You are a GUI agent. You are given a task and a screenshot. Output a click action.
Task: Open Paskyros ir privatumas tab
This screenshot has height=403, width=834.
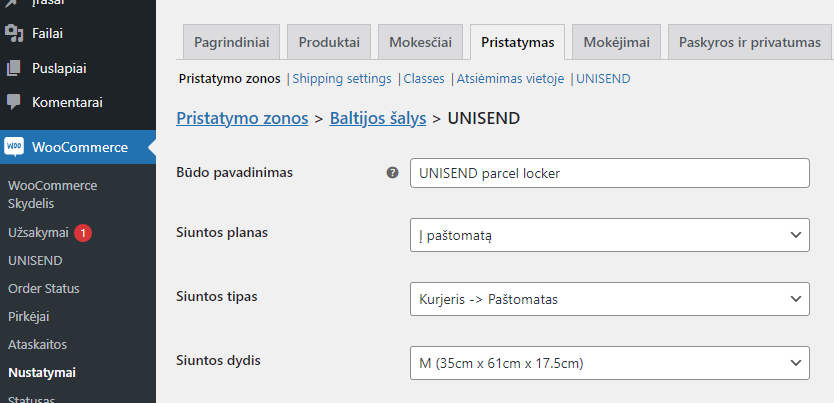click(x=749, y=42)
